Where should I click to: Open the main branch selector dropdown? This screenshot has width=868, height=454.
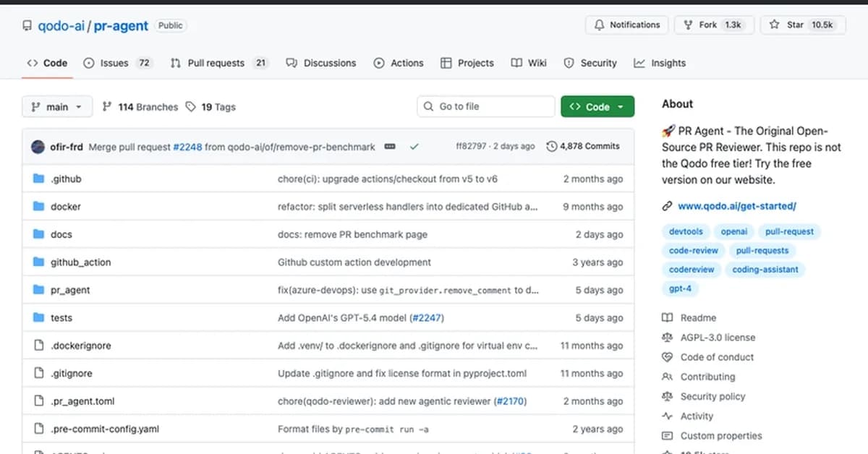point(56,106)
